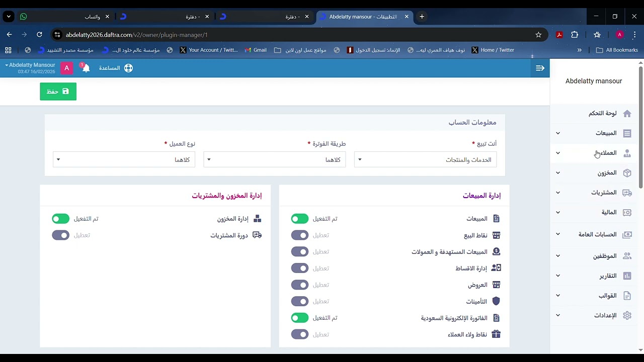Click the الحسابات العامة sidebar icon
This screenshot has width=644, height=362.
click(627, 235)
